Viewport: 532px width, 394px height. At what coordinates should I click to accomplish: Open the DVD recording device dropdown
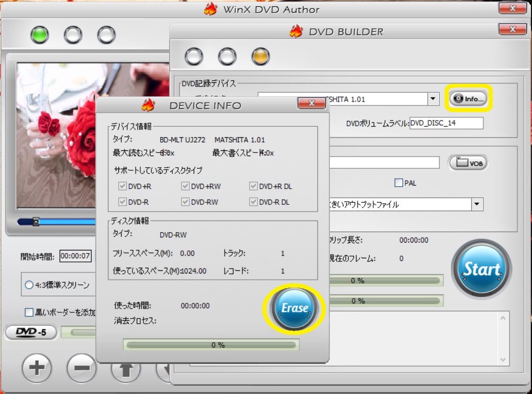[433, 98]
